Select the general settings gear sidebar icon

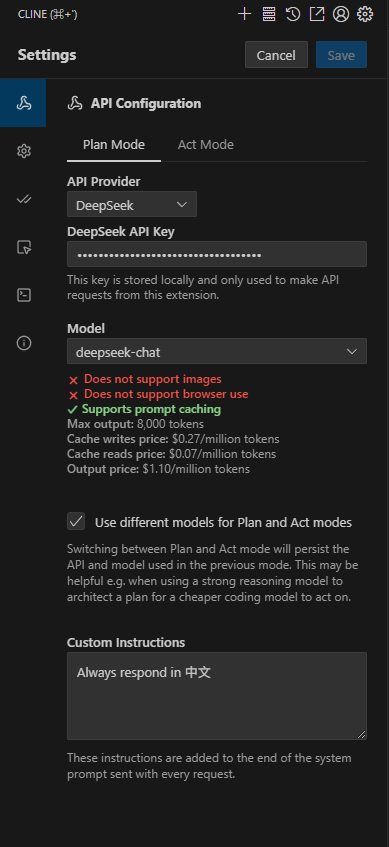(x=24, y=151)
